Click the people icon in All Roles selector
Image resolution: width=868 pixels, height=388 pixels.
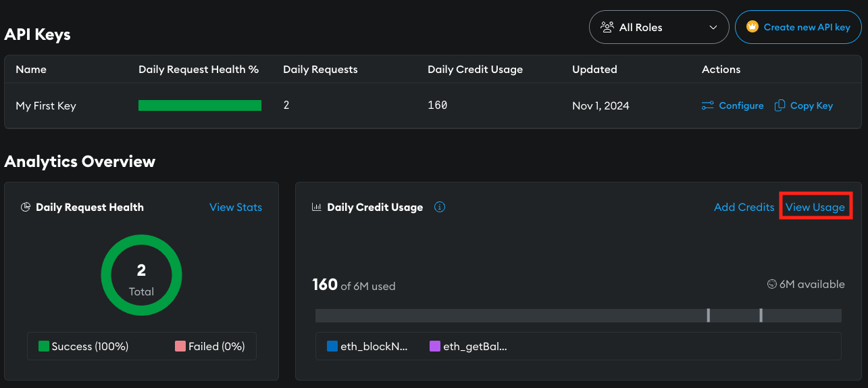(x=607, y=27)
